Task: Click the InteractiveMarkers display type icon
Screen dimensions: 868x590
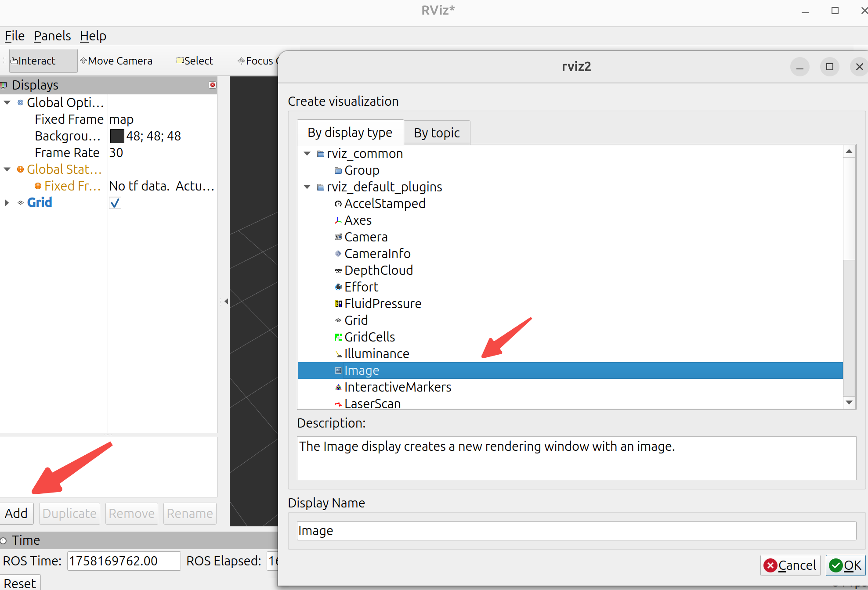Action: click(x=338, y=387)
